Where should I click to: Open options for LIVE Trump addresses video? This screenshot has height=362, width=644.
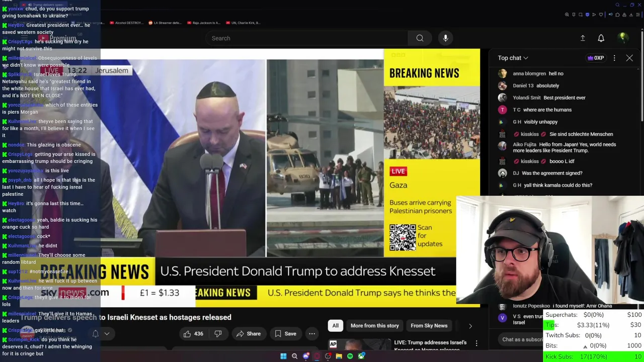point(476,343)
